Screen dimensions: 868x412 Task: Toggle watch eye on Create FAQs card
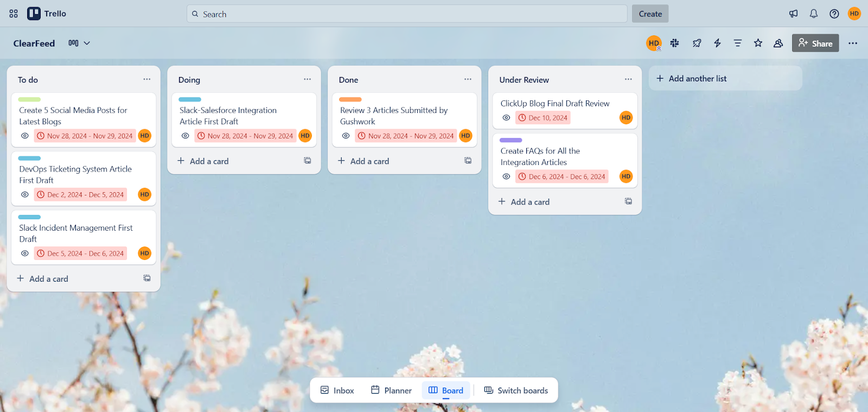[x=506, y=176]
